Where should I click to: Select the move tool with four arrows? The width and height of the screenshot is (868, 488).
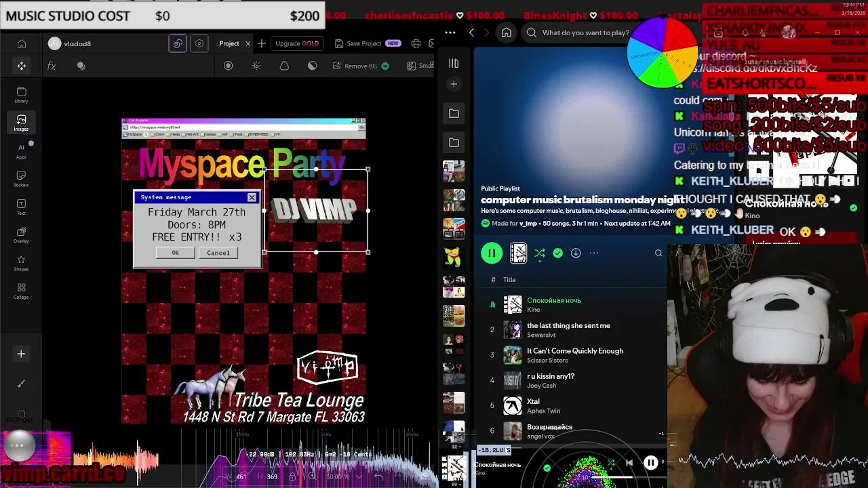(22, 66)
